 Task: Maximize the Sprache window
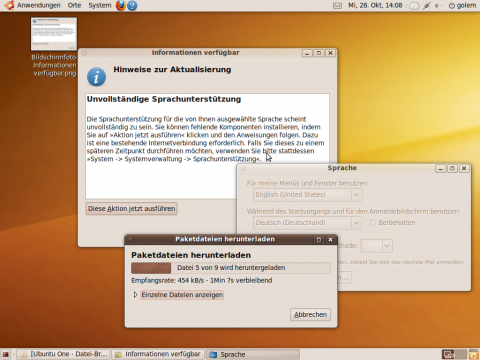click(x=452, y=169)
